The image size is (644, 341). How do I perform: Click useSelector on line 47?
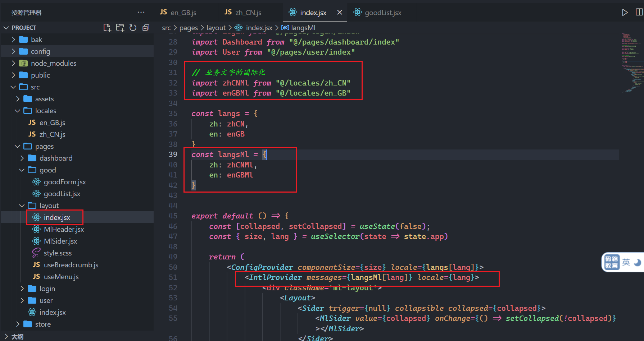pyautogui.click(x=335, y=236)
